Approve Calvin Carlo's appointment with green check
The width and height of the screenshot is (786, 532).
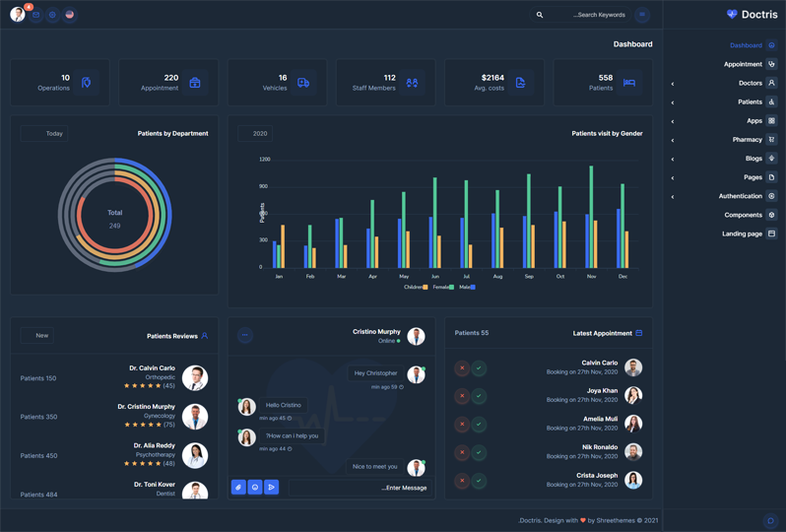tap(479, 368)
